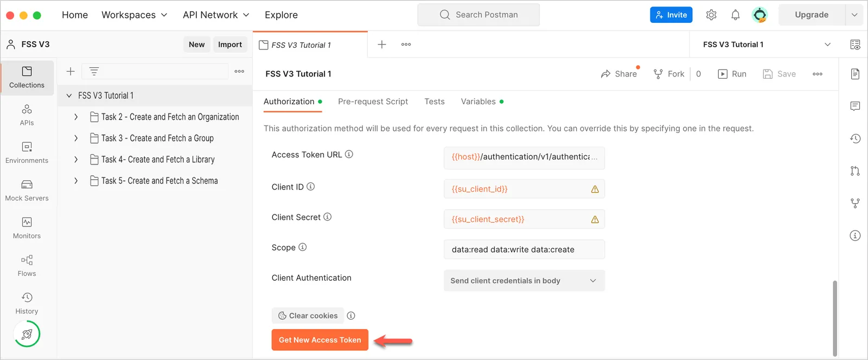Image resolution: width=868 pixels, height=360 pixels.
Task: Click info icon beside Clear cookies
Action: pyautogui.click(x=351, y=315)
